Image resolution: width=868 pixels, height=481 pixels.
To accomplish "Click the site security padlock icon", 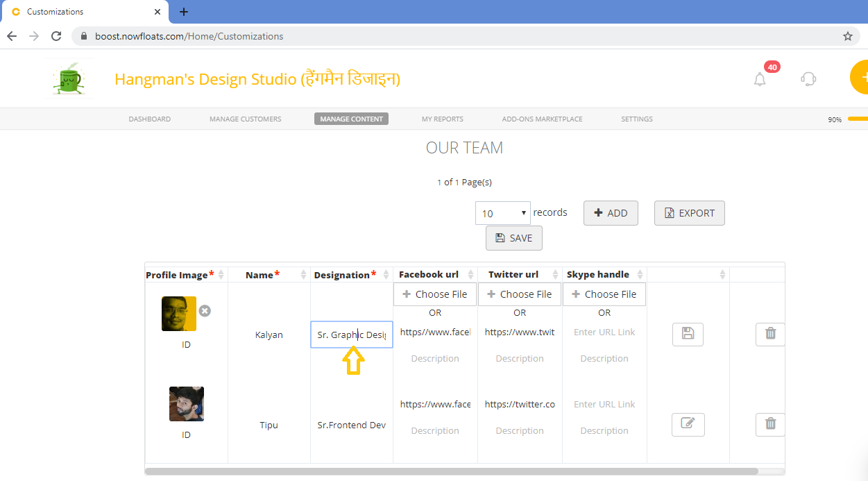I will (x=83, y=36).
